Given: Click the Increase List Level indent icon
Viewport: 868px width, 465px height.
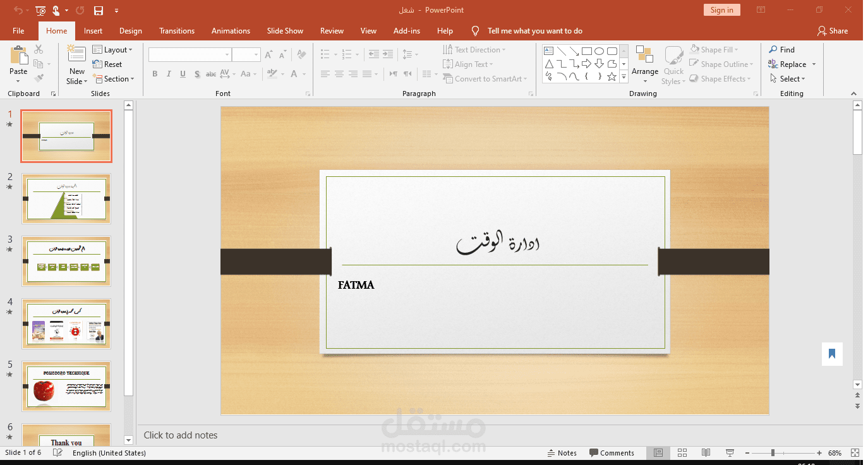Looking at the screenshot, I should (388, 54).
